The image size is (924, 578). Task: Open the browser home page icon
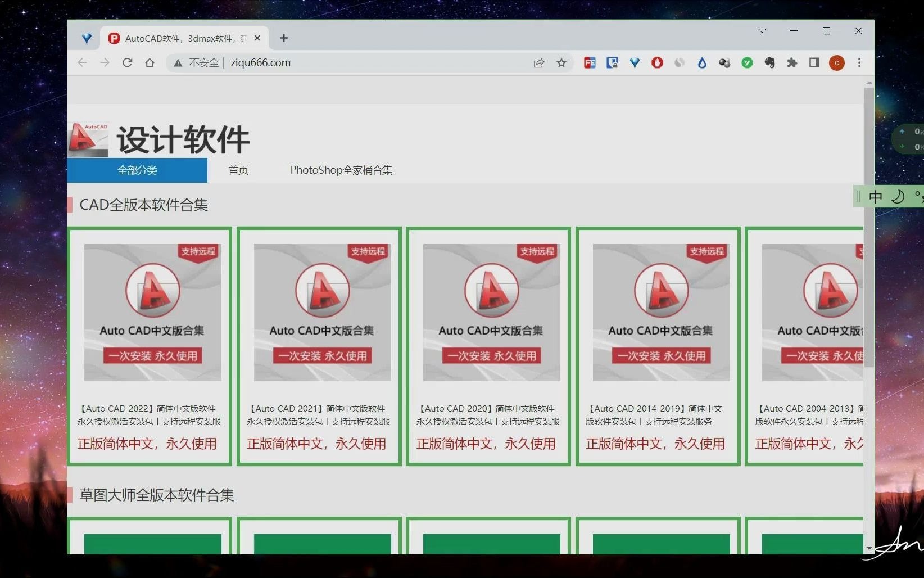[x=150, y=62]
